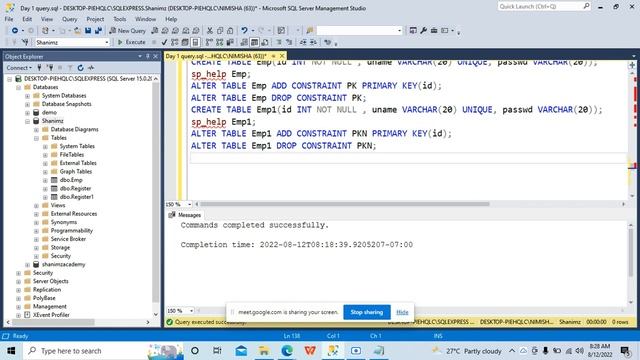Click the Solution Explorer window icon
The height and width of the screenshot is (360, 640).
[413, 31]
